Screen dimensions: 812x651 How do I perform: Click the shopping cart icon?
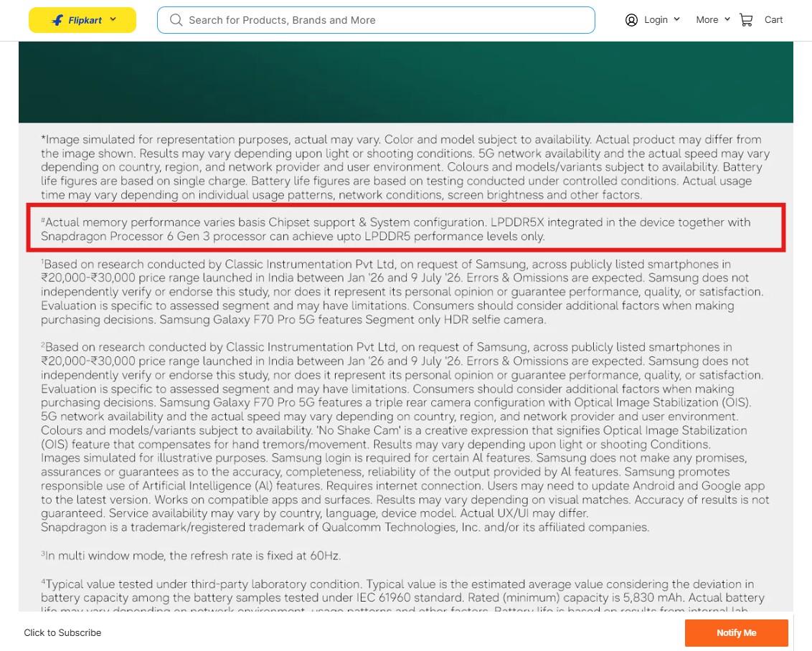746,20
